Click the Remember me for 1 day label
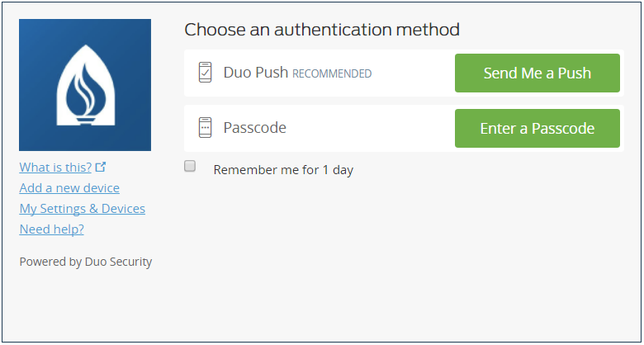Image resolution: width=644 pixels, height=345 pixels. tap(283, 170)
